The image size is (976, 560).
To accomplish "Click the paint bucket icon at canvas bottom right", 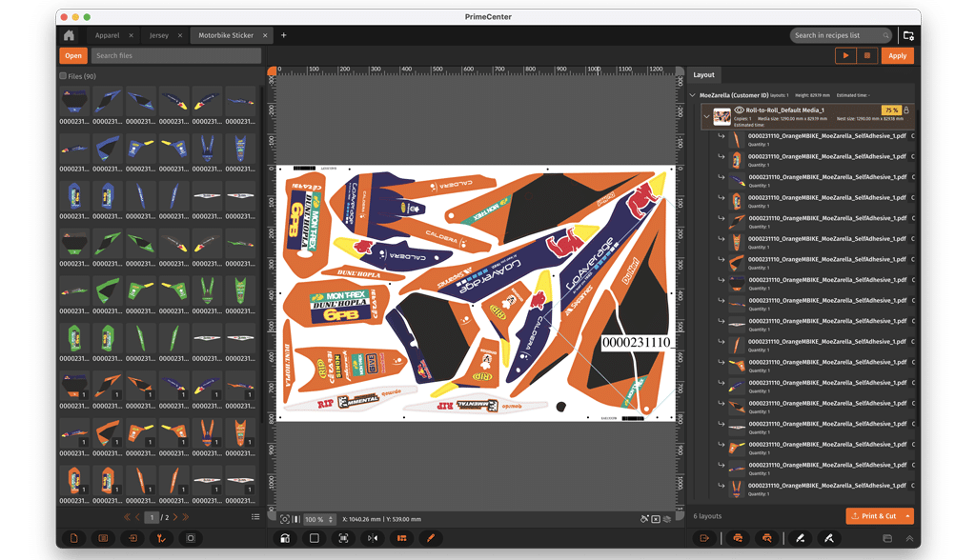I will click(645, 519).
